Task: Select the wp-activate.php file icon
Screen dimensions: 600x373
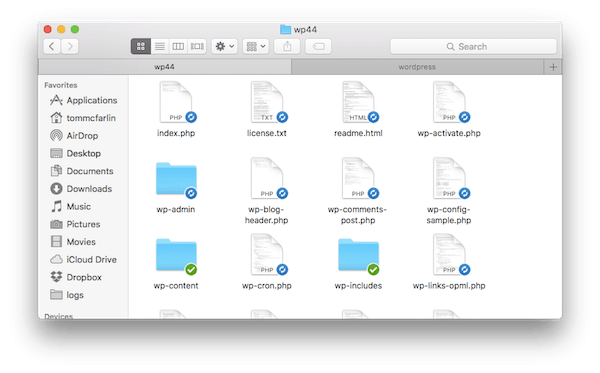Action: 449,102
